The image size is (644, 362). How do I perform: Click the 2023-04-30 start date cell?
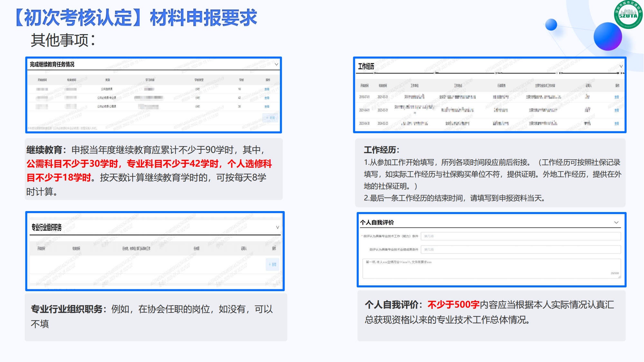365,124
